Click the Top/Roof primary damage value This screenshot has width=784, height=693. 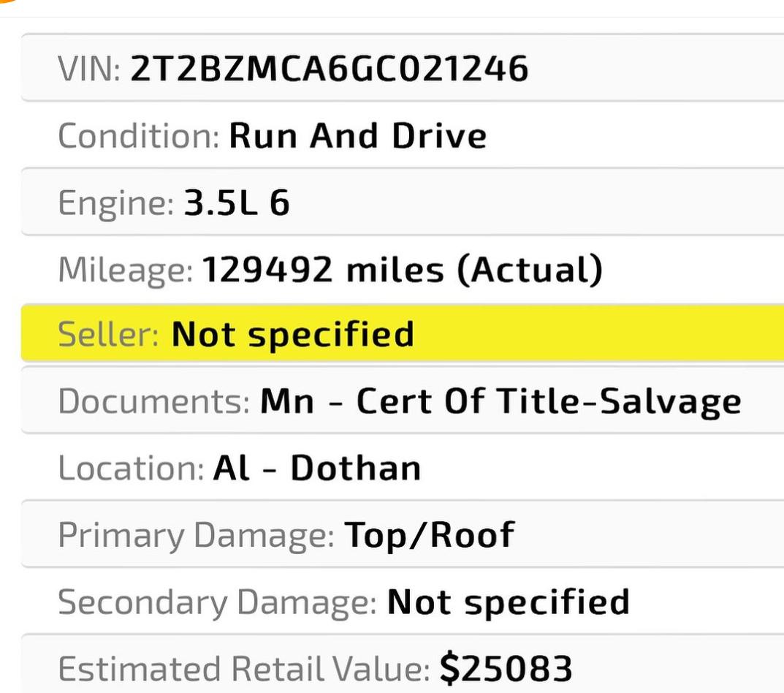(x=430, y=535)
